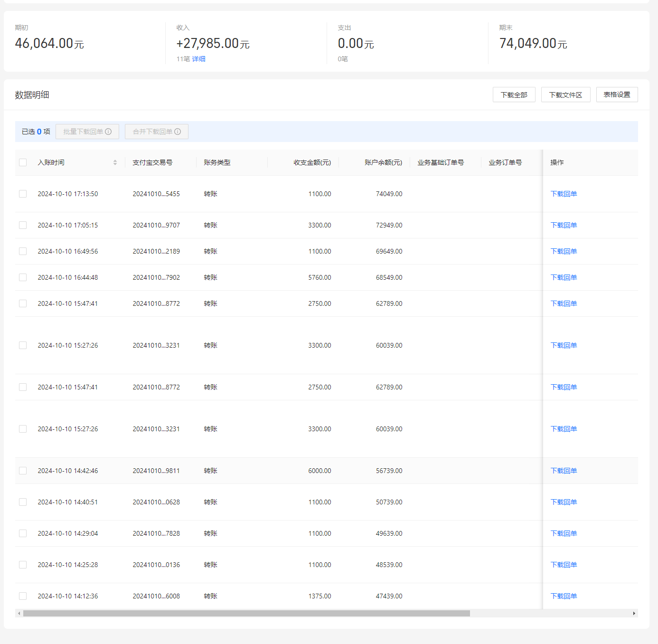This screenshot has height=644, width=658.
Task: Click the 批量下载回单 button
Action: [87, 132]
